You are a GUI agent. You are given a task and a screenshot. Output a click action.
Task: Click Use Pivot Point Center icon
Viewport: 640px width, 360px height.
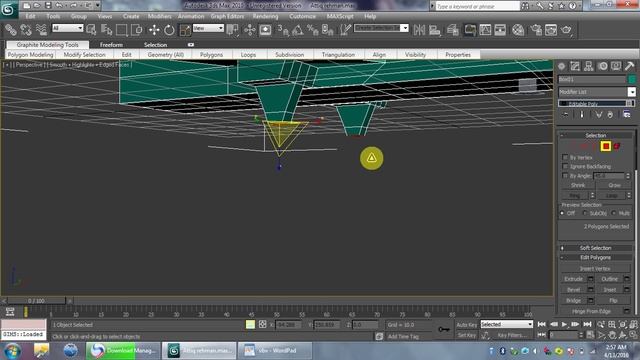point(233,30)
